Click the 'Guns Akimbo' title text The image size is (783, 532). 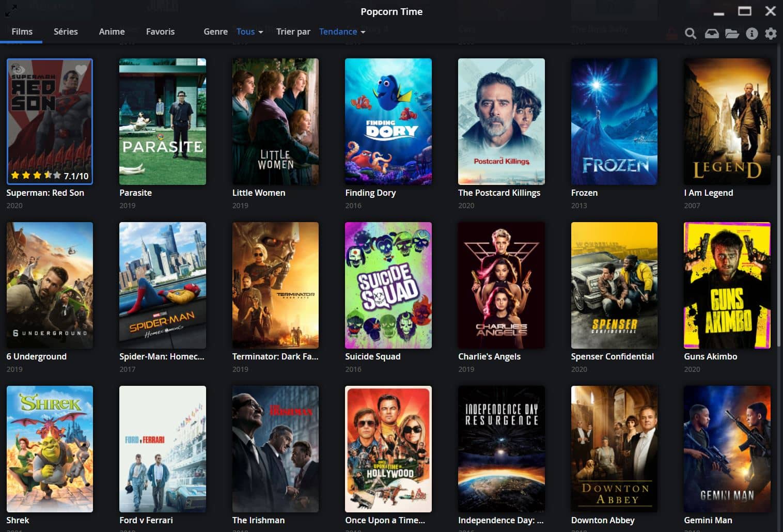coord(710,356)
